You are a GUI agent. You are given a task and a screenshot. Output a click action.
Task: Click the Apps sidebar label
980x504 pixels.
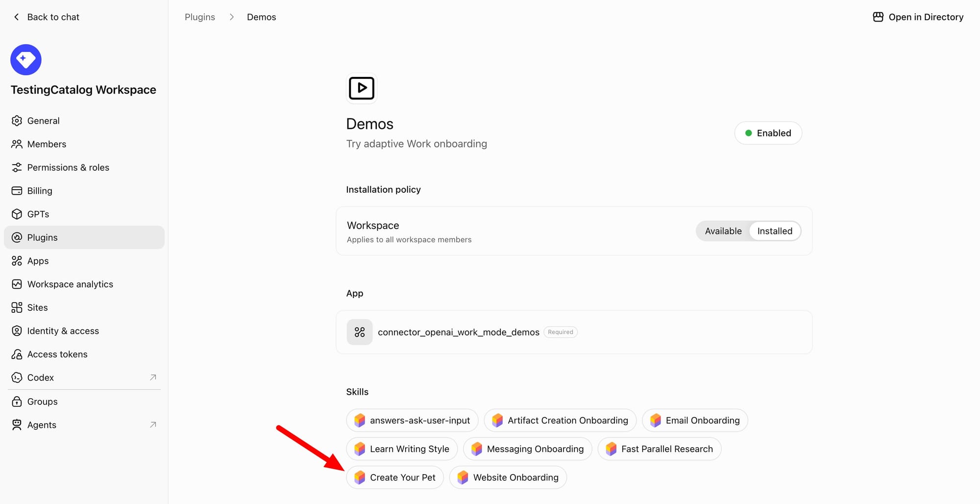pyautogui.click(x=38, y=261)
